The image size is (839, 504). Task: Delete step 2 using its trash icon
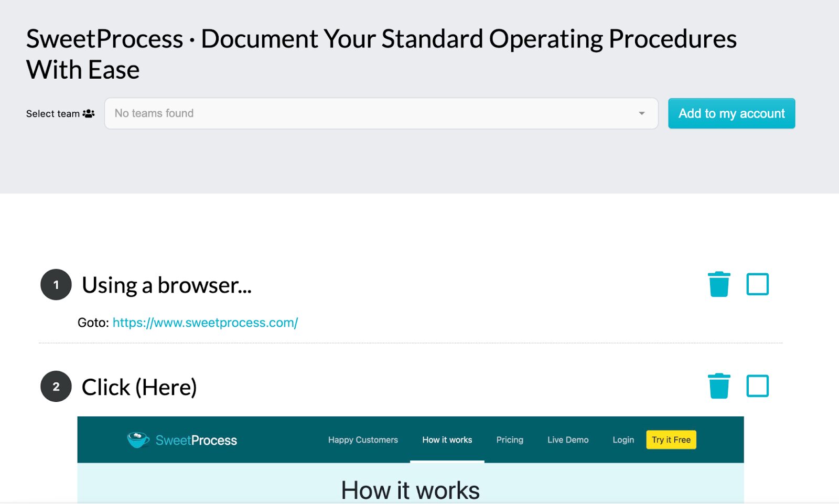[719, 385]
